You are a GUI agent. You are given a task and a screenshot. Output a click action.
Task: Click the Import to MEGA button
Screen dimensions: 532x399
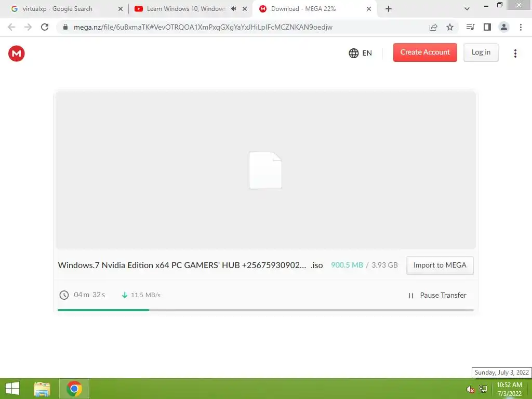click(440, 265)
